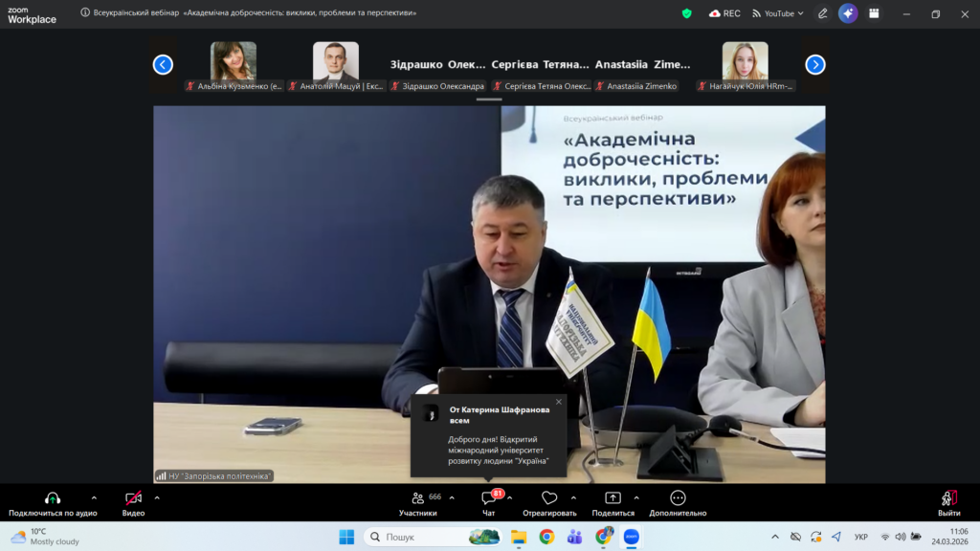980x551 pixels.
Task: Open the AI Companion sparkle icon
Action: (847, 13)
